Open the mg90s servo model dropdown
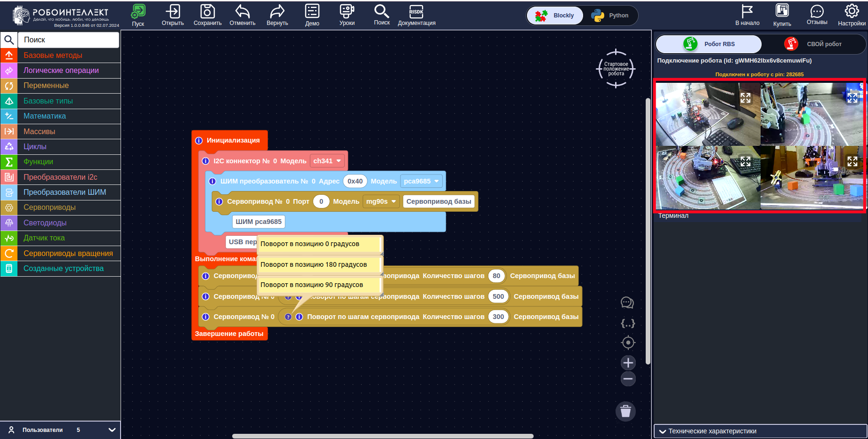 tap(381, 201)
